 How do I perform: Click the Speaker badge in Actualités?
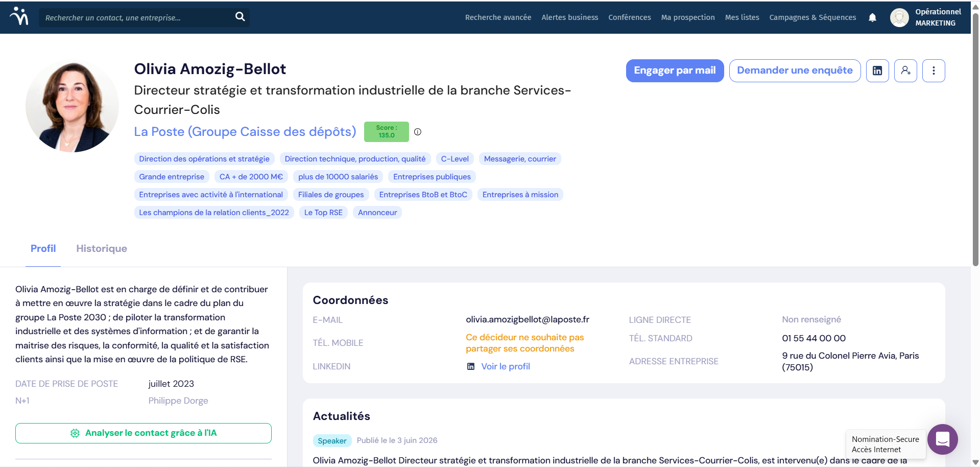pyautogui.click(x=332, y=441)
